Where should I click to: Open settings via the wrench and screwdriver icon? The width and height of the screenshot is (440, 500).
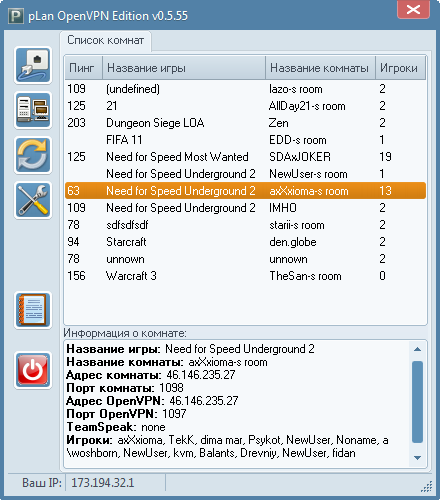33,200
